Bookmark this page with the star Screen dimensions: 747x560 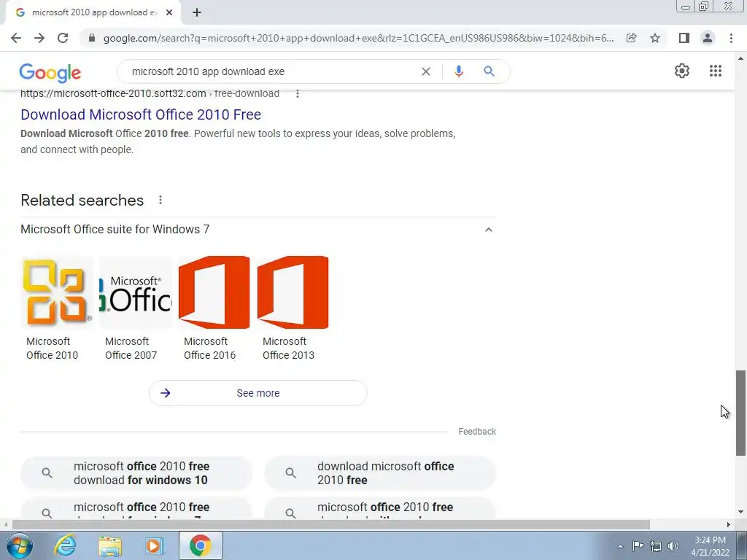655,38
